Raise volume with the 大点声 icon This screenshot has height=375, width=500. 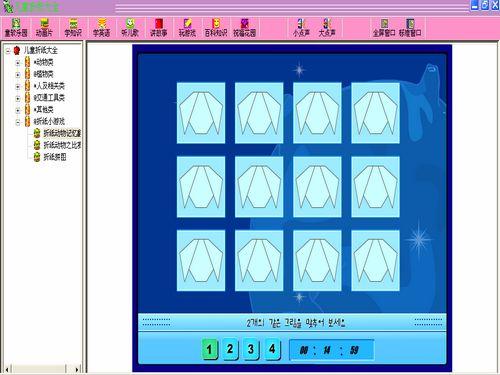click(327, 28)
